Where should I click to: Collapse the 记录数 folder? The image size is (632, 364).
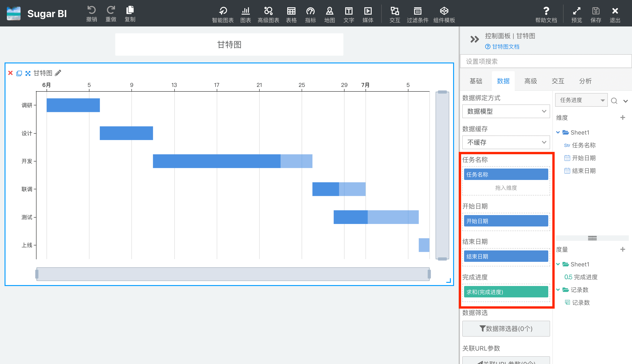coord(558,289)
